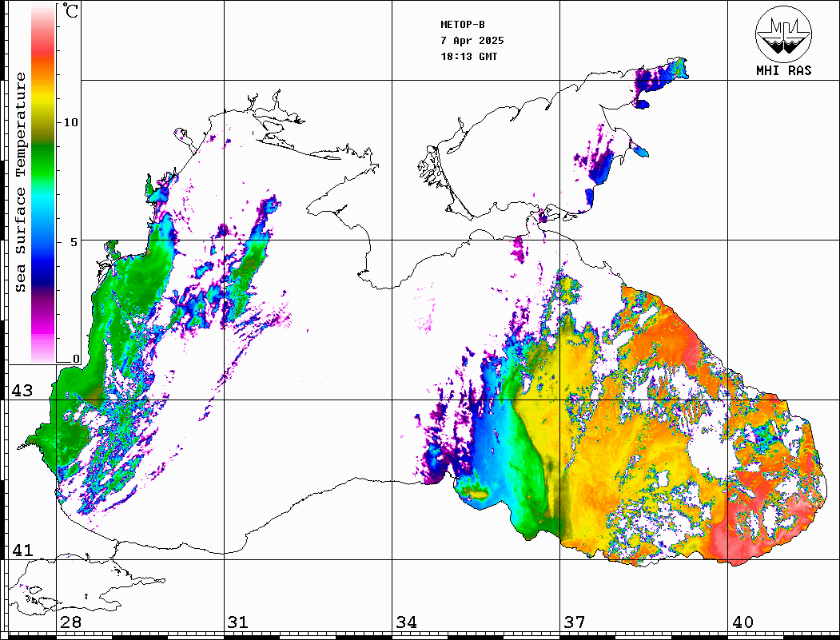Click the '7 Apr 2025' date text
This screenshot has width=840, height=640.
pos(472,40)
